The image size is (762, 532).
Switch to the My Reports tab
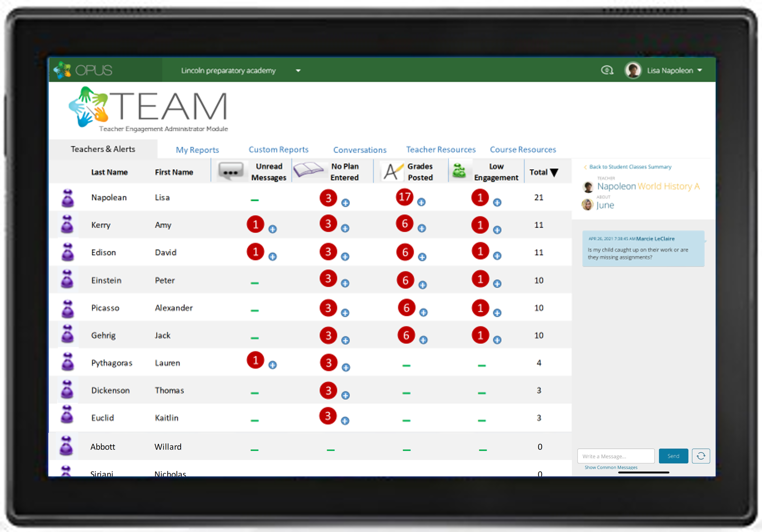pos(197,150)
